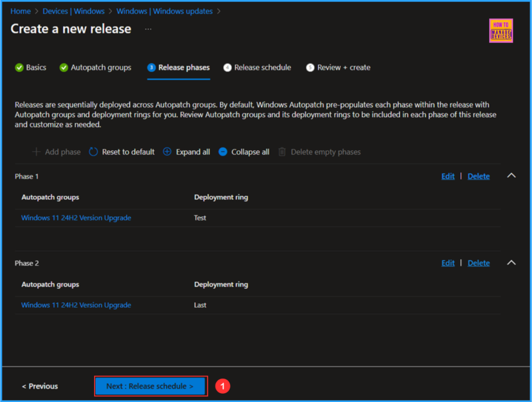
Task: Click the Delete empty phases trash icon
Action: (282, 152)
